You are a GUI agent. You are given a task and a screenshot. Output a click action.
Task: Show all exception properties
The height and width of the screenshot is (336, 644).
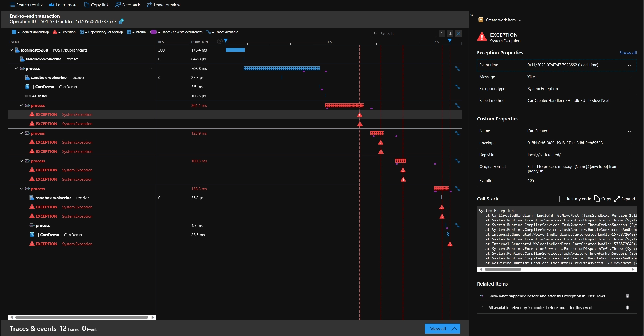628,53
